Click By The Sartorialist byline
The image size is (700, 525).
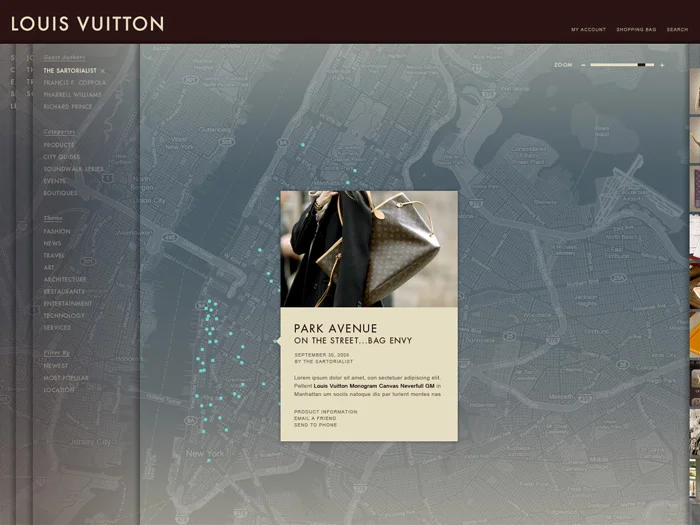pos(323,362)
